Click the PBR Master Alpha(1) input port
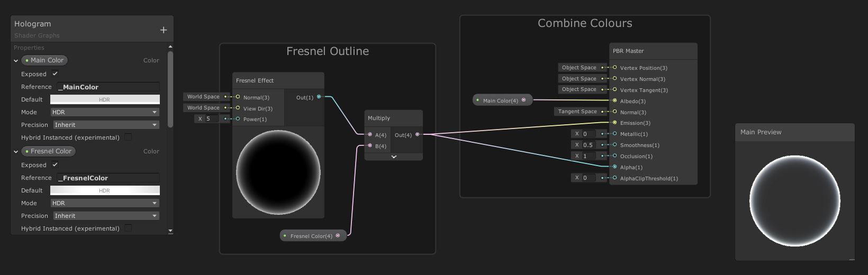The height and width of the screenshot is (275, 868). point(614,167)
